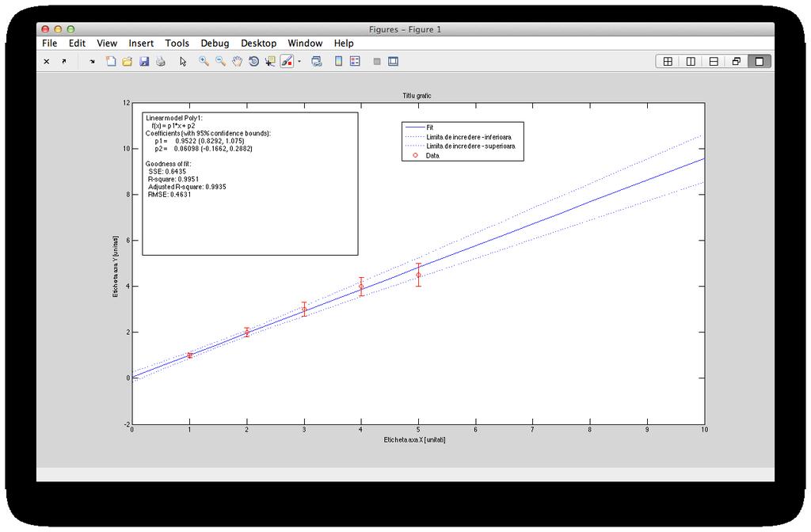Switch to top/bottom split layout
This screenshot has width=811, height=532.
coord(714,62)
